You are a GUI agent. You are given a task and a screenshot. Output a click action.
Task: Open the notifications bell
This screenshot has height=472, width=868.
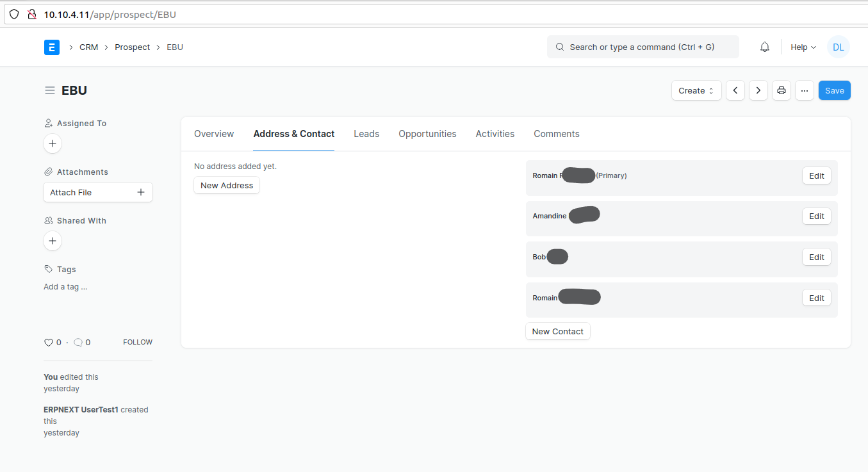[x=764, y=46]
